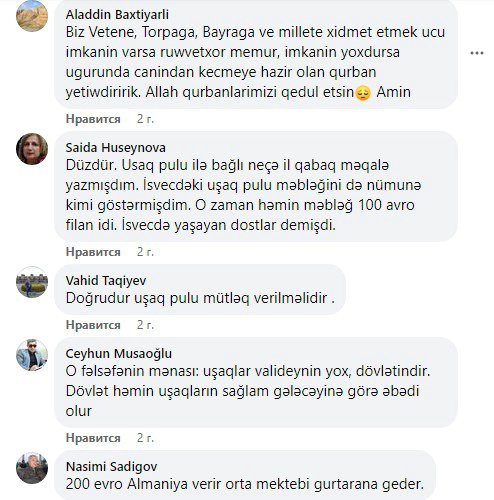Visit Vahid Taqiyev's profile name
Viewport: 494px width, 500px height.
pyautogui.click(x=106, y=280)
